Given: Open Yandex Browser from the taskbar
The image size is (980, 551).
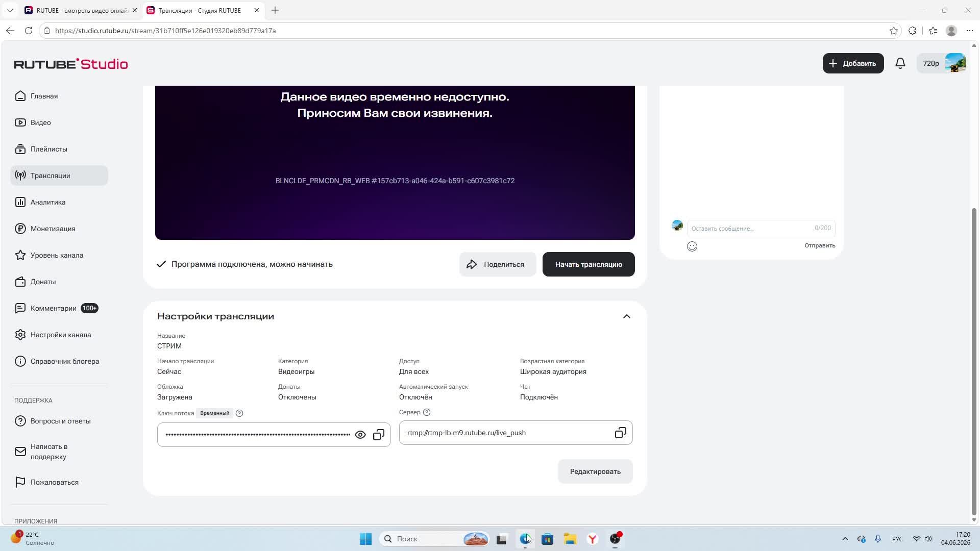Looking at the screenshot, I should pos(593,539).
